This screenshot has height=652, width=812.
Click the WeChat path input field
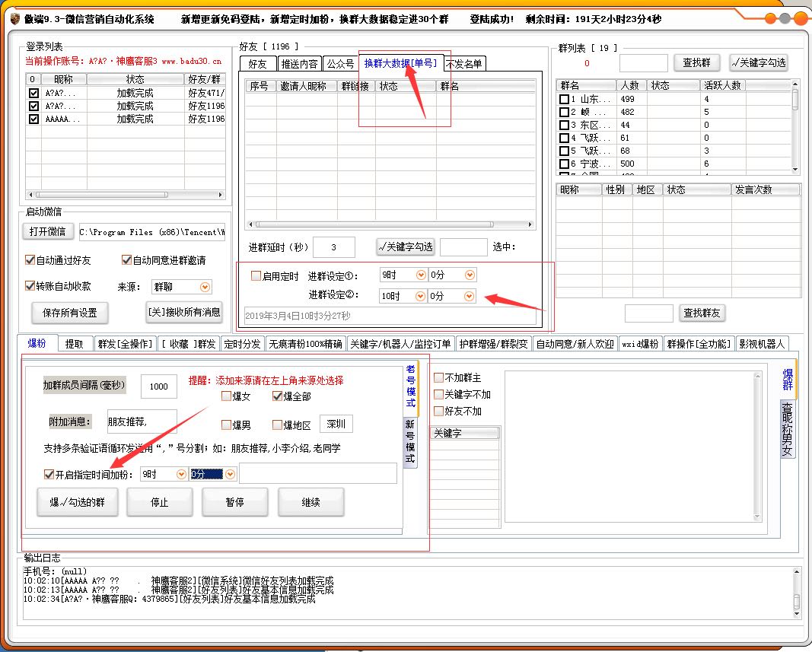click(x=151, y=232)
